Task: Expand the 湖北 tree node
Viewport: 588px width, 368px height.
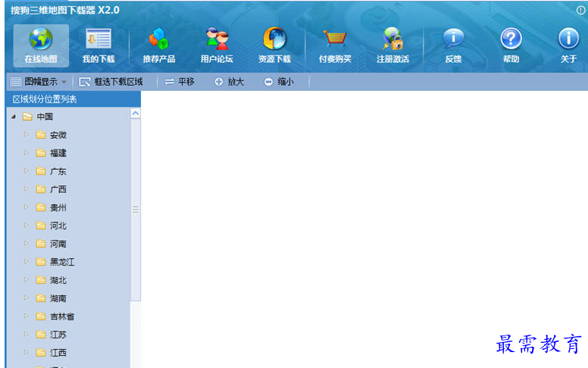Action: [x=26, y=280]
